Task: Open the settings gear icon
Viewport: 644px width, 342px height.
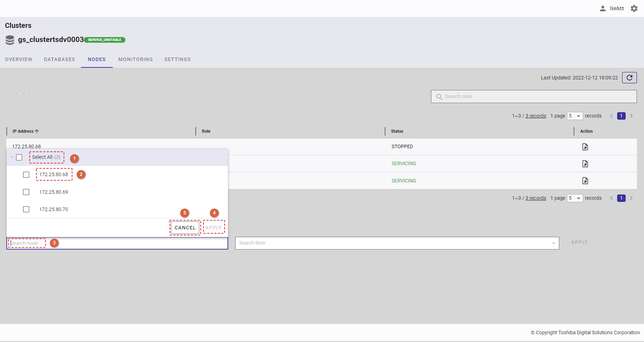Action: (634, 8)
